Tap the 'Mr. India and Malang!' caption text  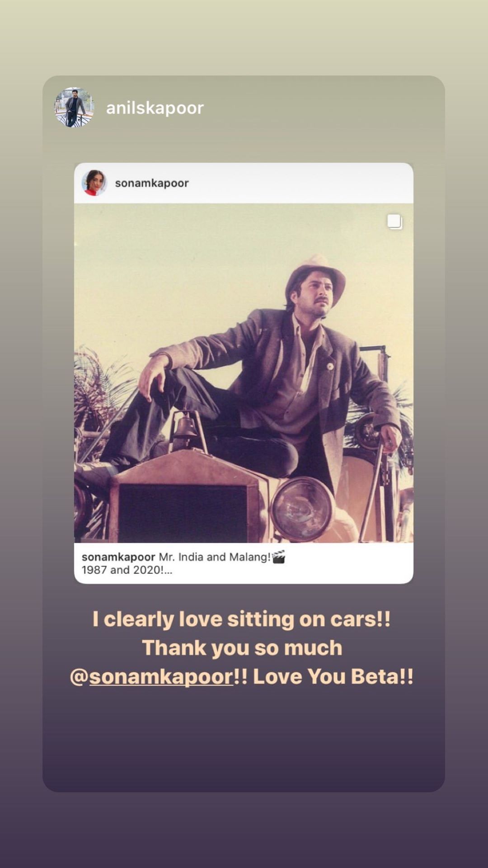click(x=215, y=557)
